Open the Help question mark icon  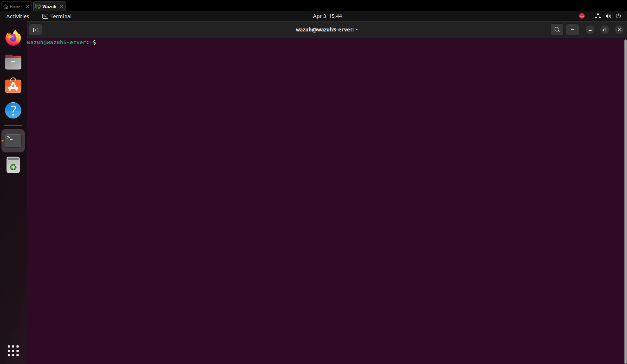coord(13,110)
